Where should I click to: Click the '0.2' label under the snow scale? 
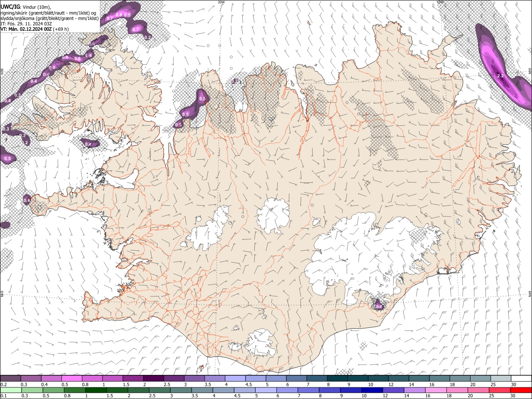(x=3, y=384)
